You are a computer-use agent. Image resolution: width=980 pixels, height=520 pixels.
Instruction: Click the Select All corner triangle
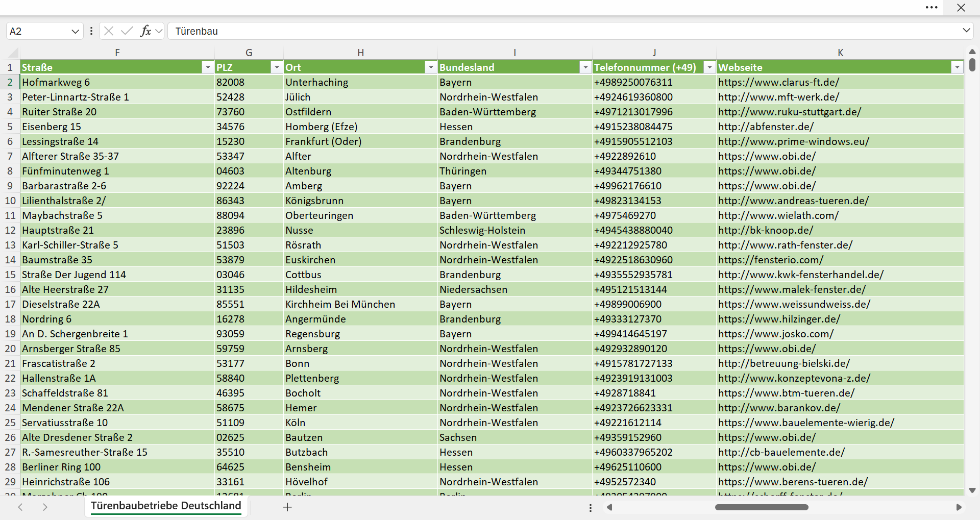click(x=13, y=53)
